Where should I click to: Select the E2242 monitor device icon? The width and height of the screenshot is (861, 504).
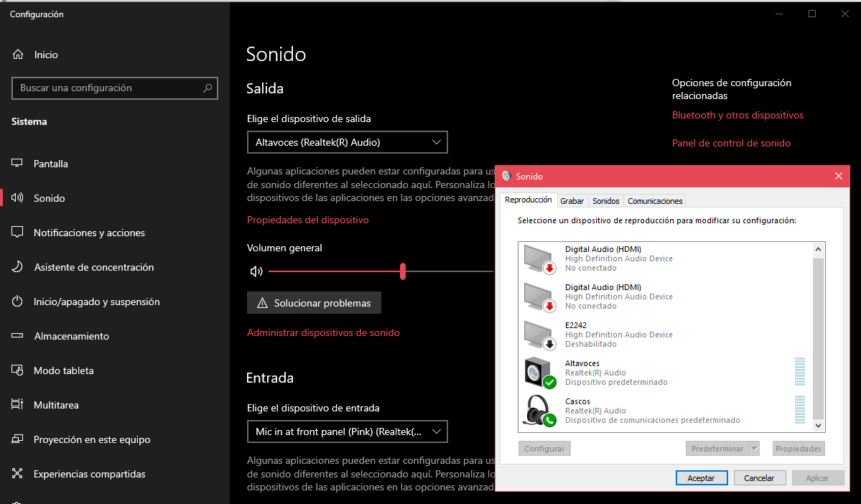click(539, 335)
